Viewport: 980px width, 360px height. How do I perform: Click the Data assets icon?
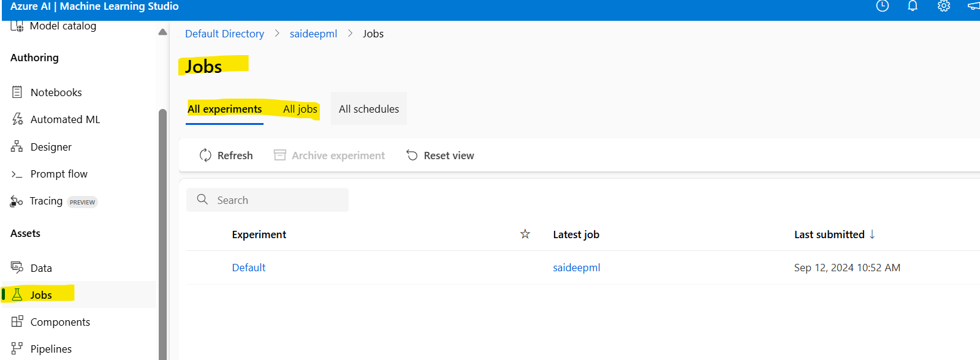pyautogui.click(x=17, y=268)
